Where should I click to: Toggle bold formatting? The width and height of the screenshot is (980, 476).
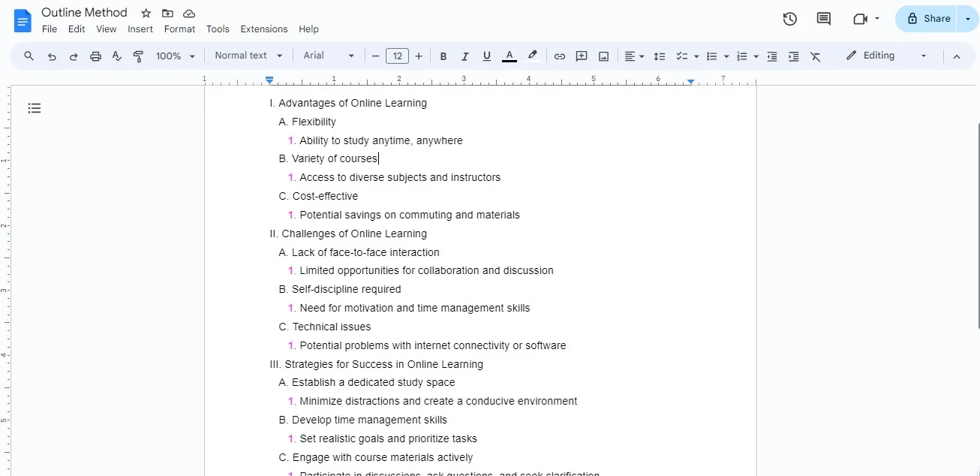tap(443, 56)
